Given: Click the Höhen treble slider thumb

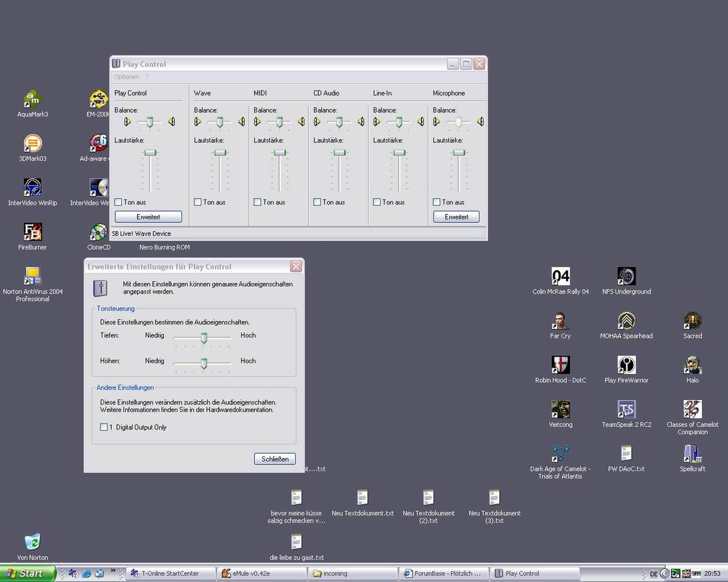Looking at the screenshot, I should 203,363.
